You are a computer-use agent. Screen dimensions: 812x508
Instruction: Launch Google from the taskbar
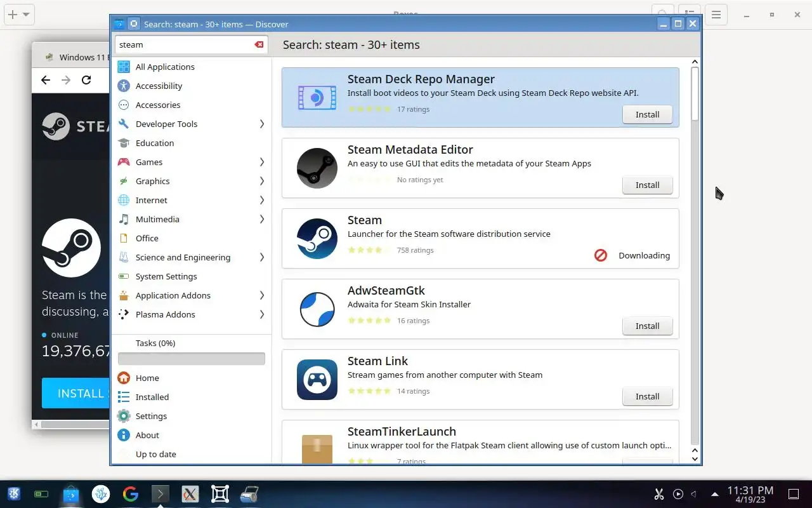[131, 493]
